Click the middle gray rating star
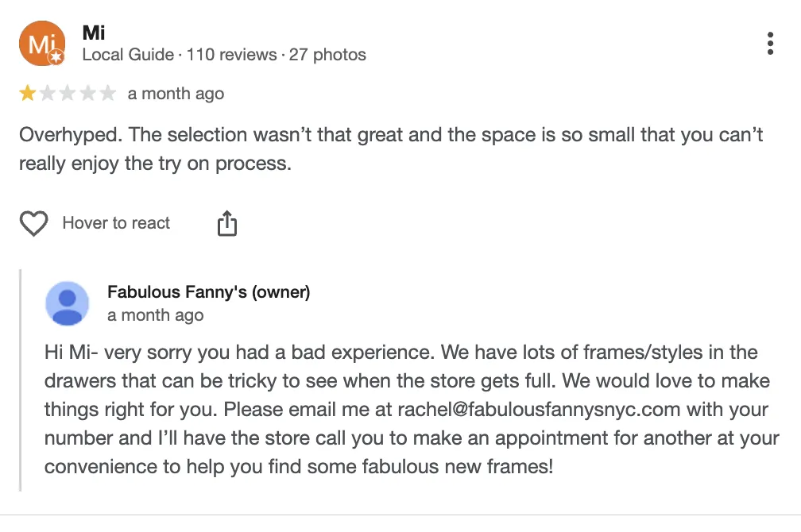The image size is (801, 532). [x=68, y=94]
